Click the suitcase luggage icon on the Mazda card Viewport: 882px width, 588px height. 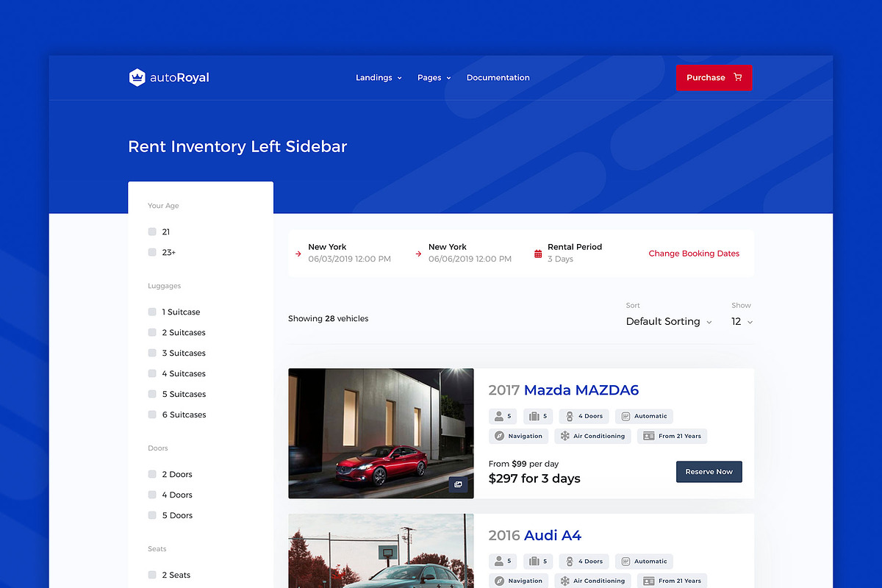(x=533, y=416)
